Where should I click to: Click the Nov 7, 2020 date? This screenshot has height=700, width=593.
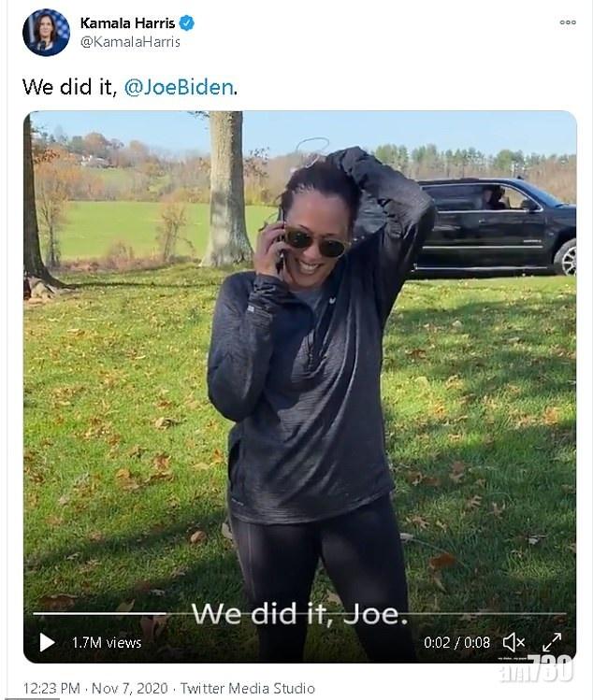130,688
